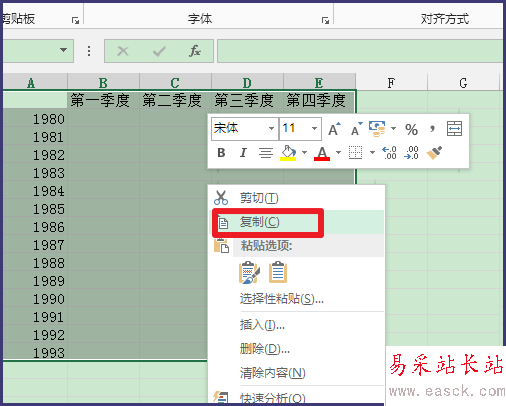Click Merge and Center icon
Viewport: 506px width, 406px height.
coord(454,129)
